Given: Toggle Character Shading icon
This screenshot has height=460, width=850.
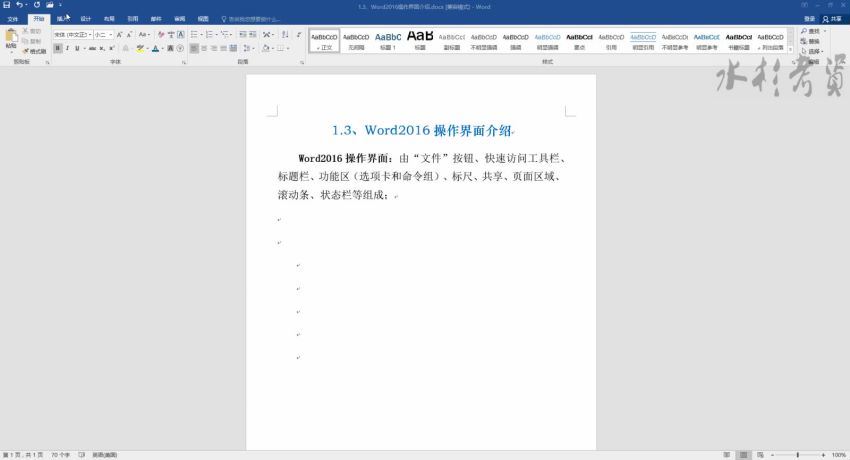Looking at the screenshot, I should pos(170,48).
